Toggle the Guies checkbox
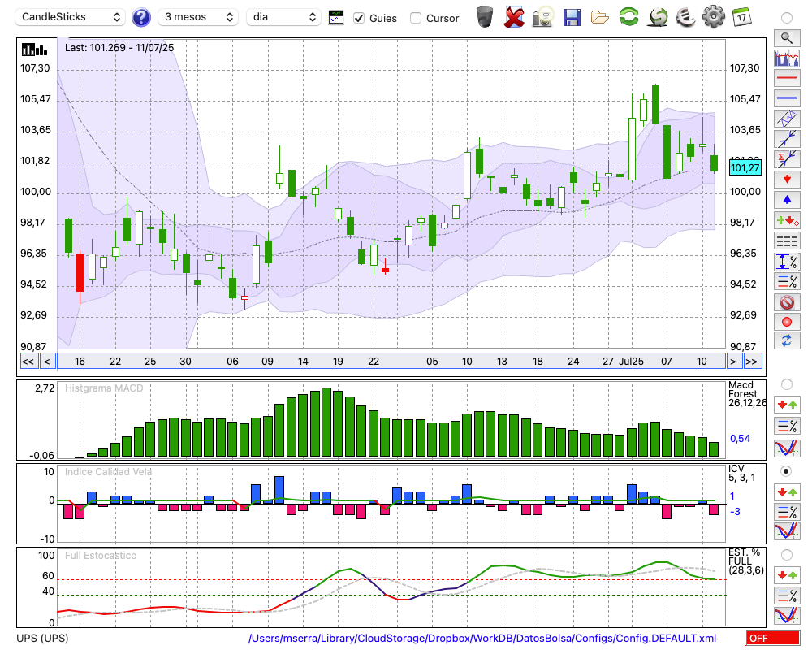 click(359, 18)
